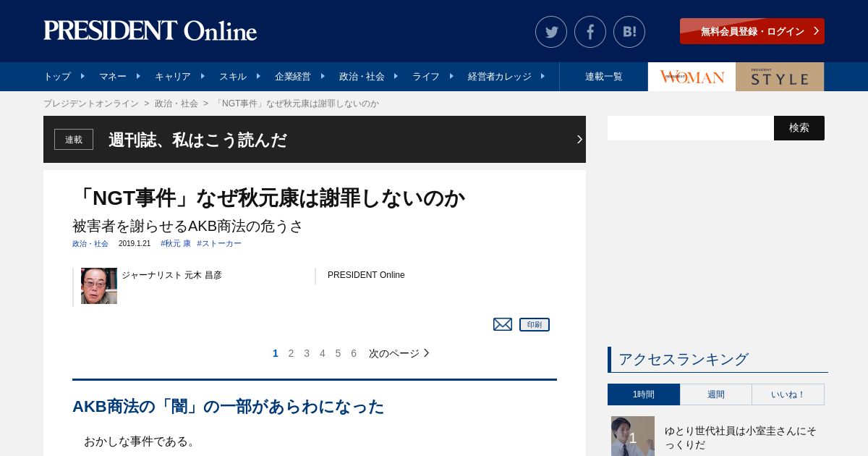Click the 連載 label badge
Screen dimensions: 868x456
click(x=74, y=139)
